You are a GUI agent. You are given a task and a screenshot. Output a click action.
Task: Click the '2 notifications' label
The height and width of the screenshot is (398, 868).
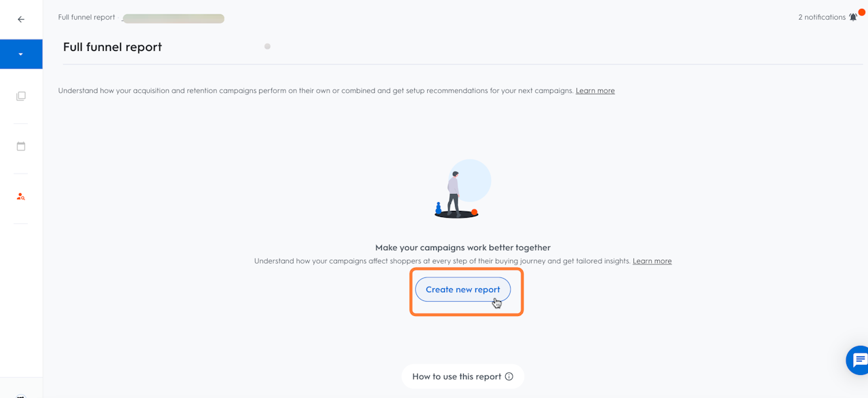[x=821, y=17]
